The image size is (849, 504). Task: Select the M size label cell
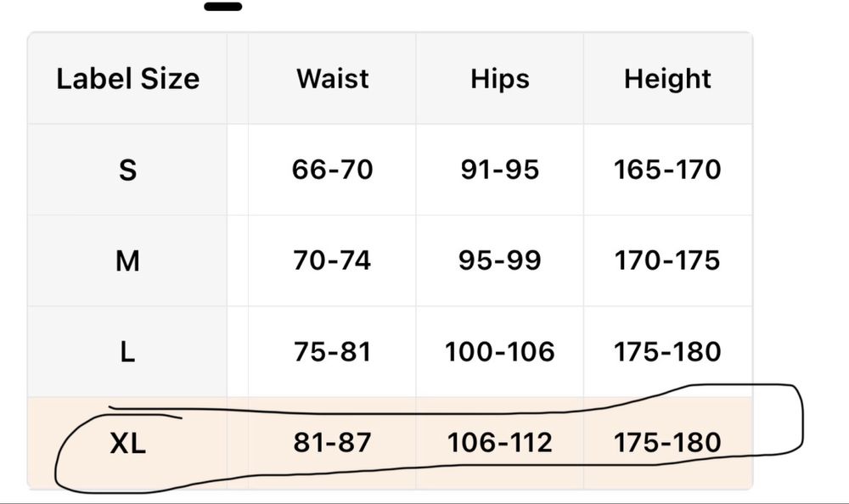pyautogui.click(x=127, y=260)
